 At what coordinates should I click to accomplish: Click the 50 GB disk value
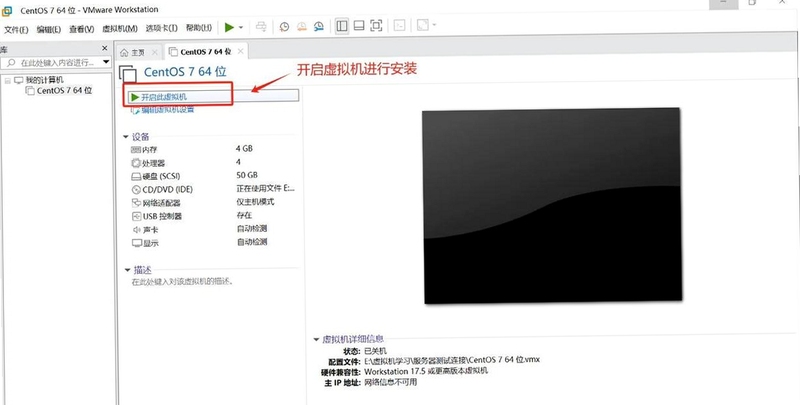(x=247, y=175)
